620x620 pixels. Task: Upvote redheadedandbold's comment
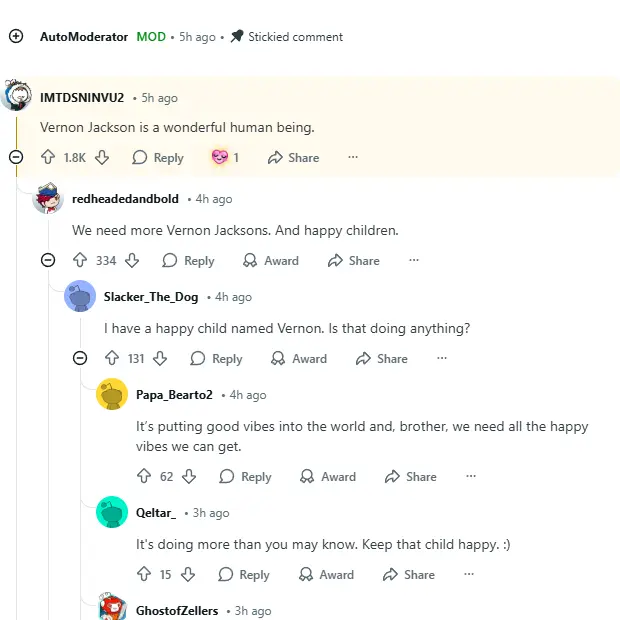(x=80, y=261)
